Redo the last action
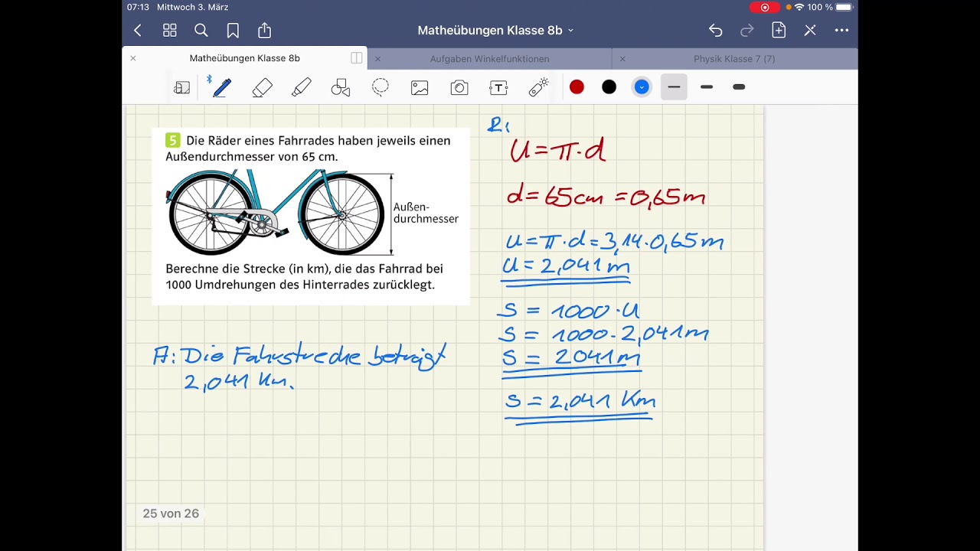Screen dimensions: 980x551 747,31
